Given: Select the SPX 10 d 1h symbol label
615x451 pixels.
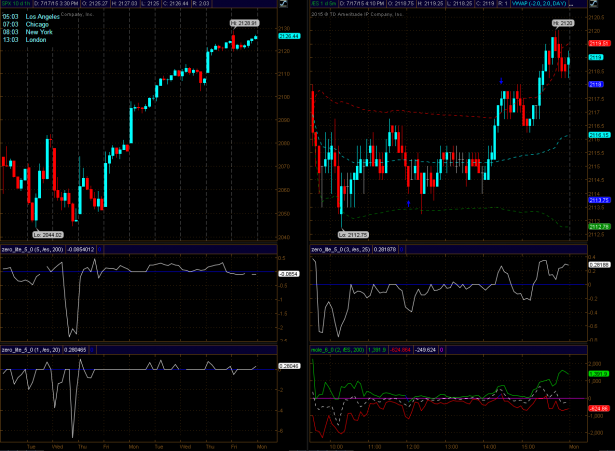Looking at the screenshot, I should [x=16, y=4].
